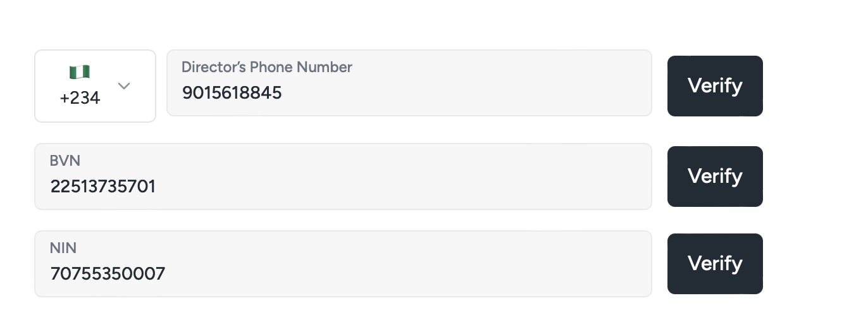This screenshot has width=868, height=329.
Task: Click the Nigerian flag icon
Action: coord(80,72)
